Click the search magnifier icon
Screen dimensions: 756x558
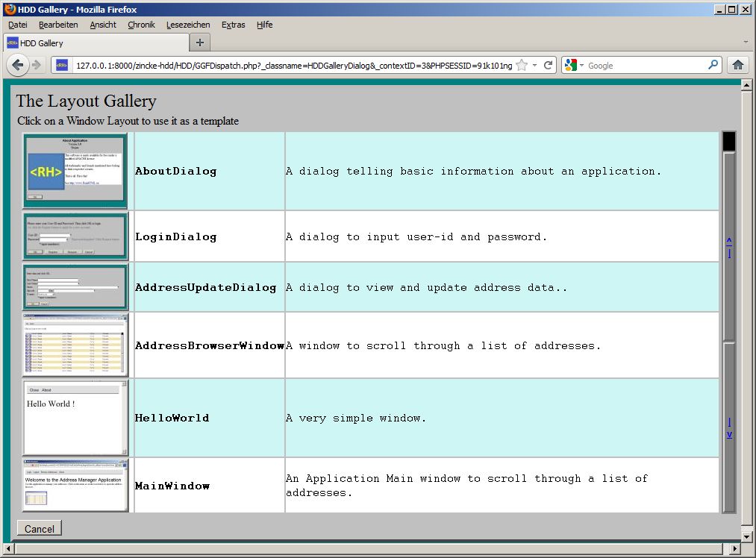pos(713,65)
